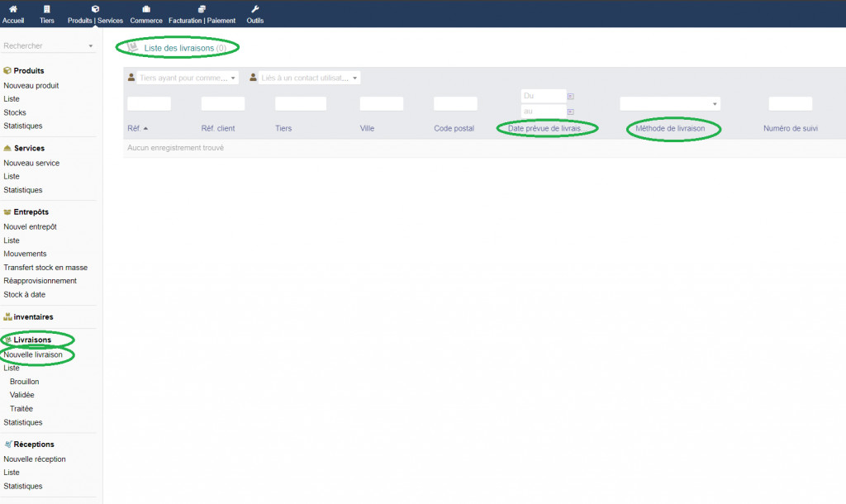846x504 pixels.
Task: Click Du start date input
Action: [x=544, y=96]
